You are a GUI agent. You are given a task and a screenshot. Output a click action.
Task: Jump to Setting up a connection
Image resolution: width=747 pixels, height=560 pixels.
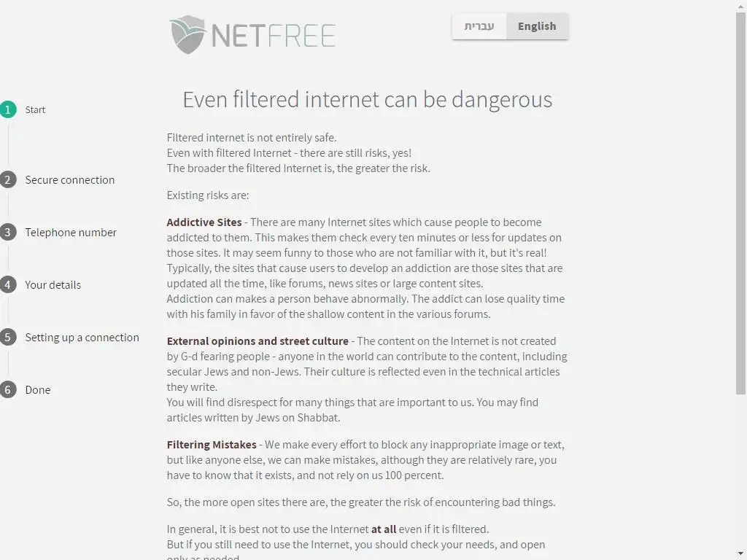pyautogui.click(x=82, y=338)
